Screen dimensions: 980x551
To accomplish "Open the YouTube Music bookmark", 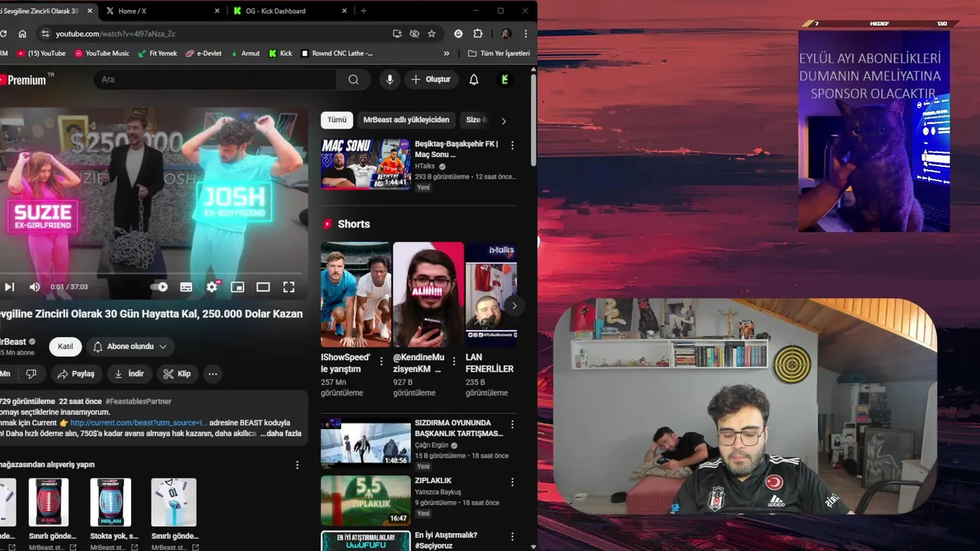I will tap(102, 54).
